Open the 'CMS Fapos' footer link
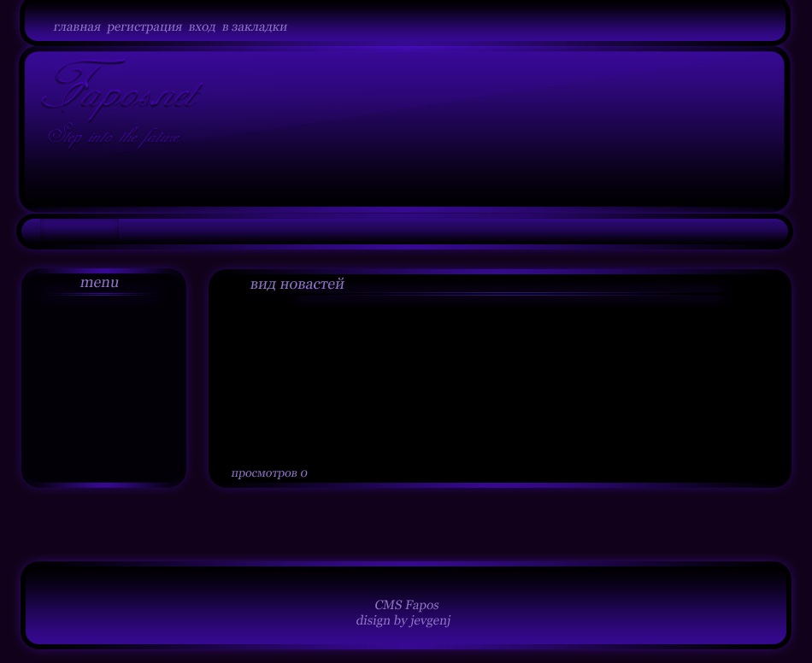The width and height of the screenshot is (812, 663). pyautogui.click(x=406, y=605)
